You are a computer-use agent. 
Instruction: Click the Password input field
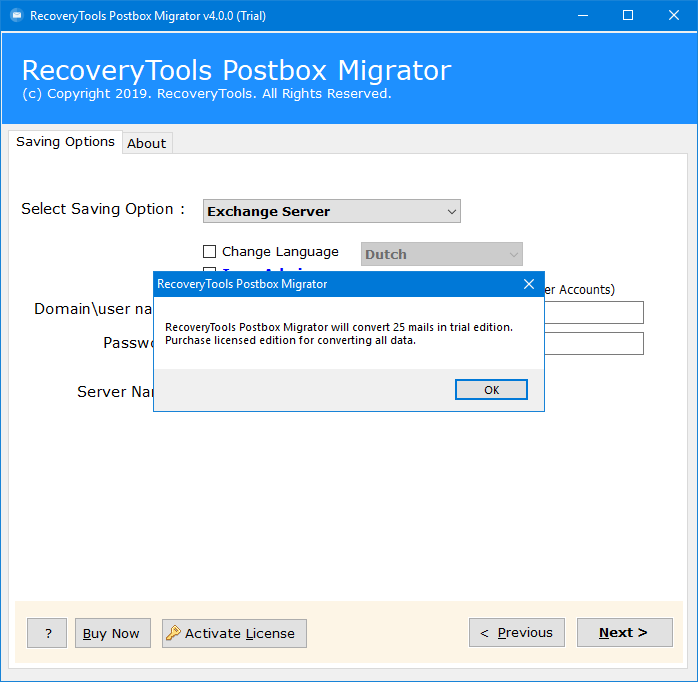coord(594,343)
